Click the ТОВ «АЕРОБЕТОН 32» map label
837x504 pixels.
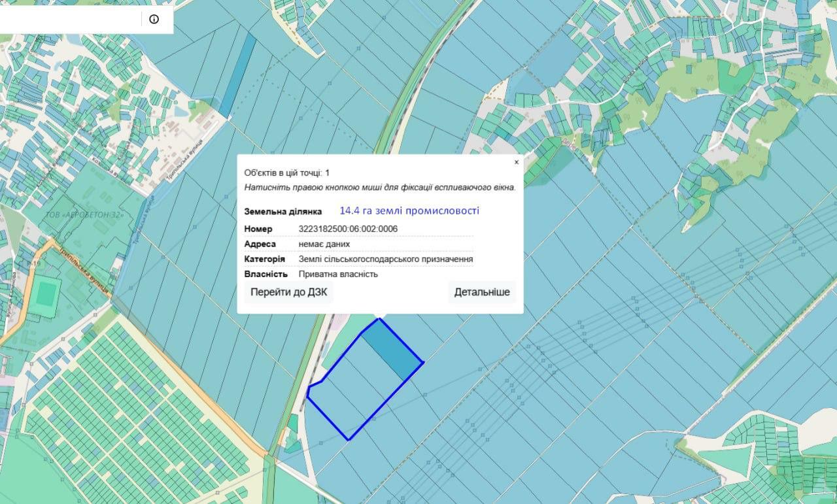[84, 214]
